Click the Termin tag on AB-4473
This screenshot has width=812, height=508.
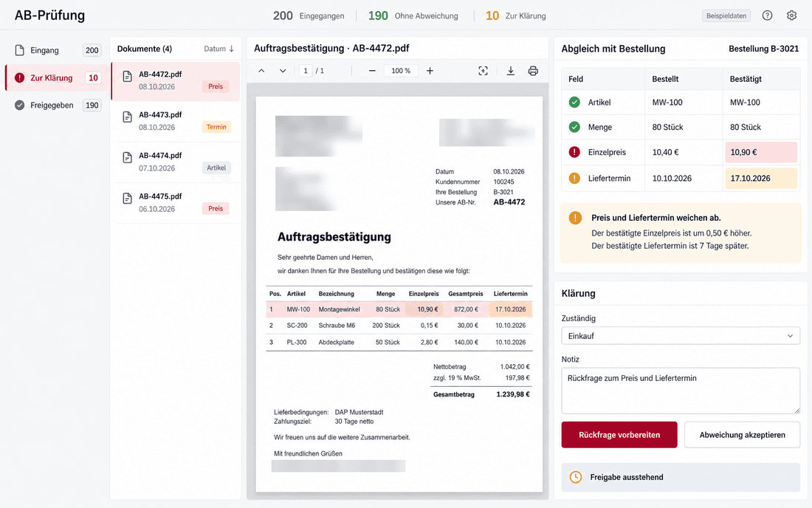click(216, 127)
